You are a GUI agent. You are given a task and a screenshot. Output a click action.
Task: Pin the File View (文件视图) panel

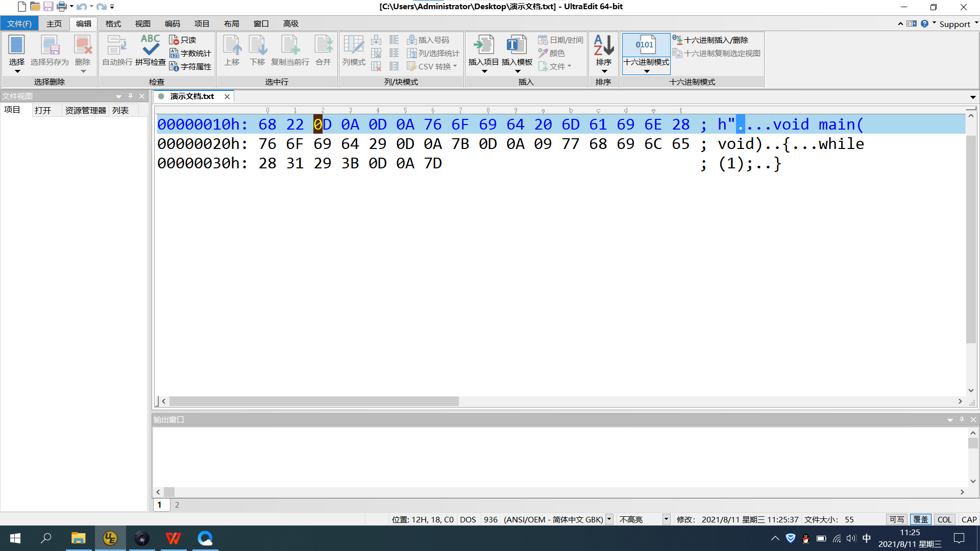(130, 96)
